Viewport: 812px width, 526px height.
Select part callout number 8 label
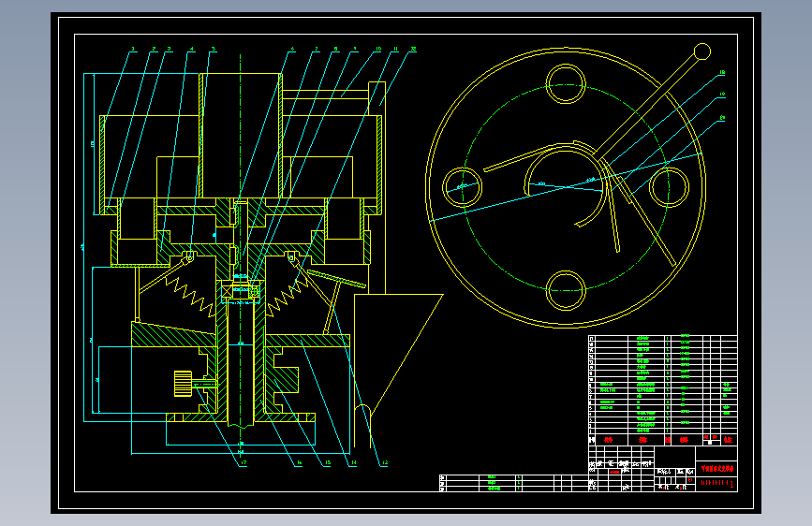point(335,49)
